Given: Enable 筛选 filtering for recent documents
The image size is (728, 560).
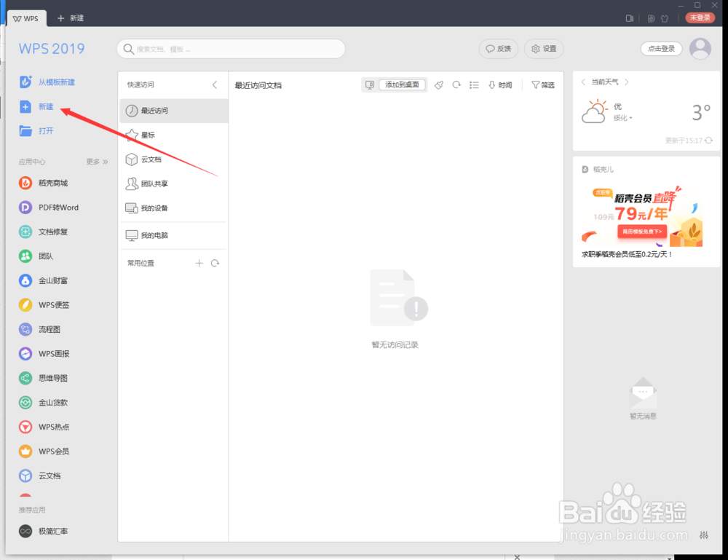Looking at the screenshot, I should [x=543, y=84].
